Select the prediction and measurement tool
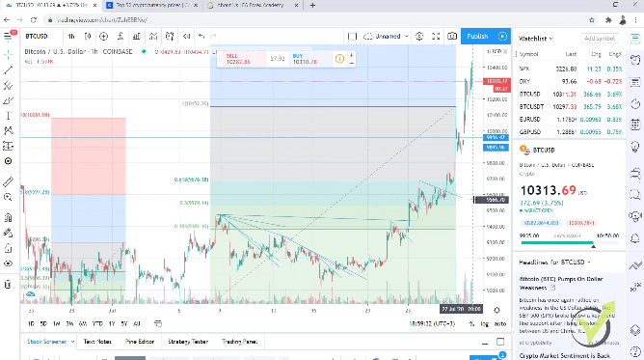 8,146
